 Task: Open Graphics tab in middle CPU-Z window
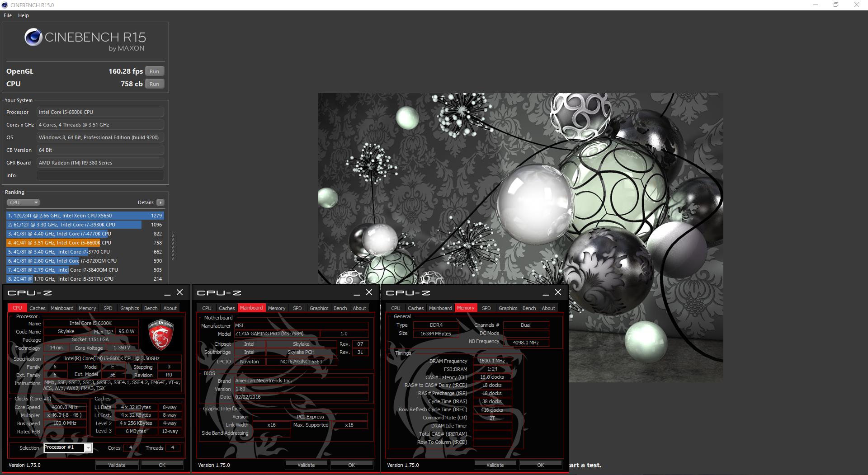coord(319,308)
